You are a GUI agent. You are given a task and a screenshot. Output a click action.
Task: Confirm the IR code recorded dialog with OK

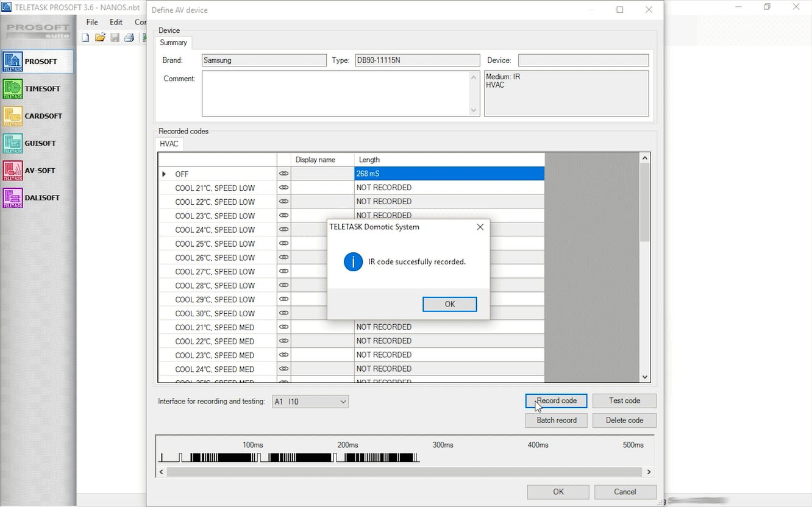tap(449, 304)
